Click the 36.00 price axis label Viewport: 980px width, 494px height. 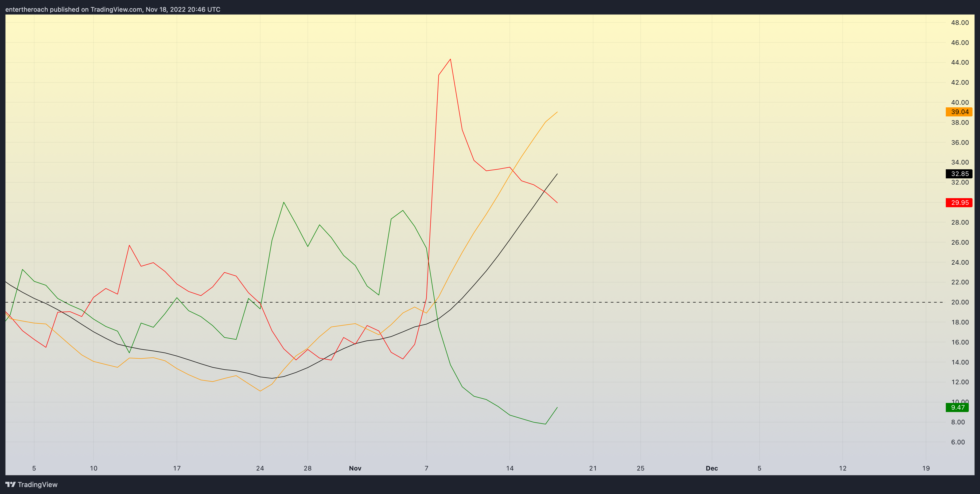click(960, 143)
